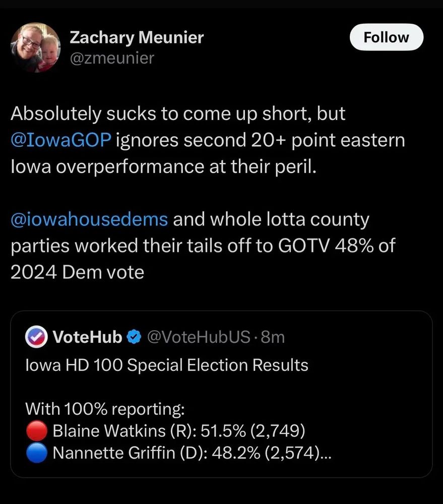
Task: Open the quoted post's "Iowa HD 100 Special Election Results" headline
Action: pyautogui.click(x=166, y=364)
